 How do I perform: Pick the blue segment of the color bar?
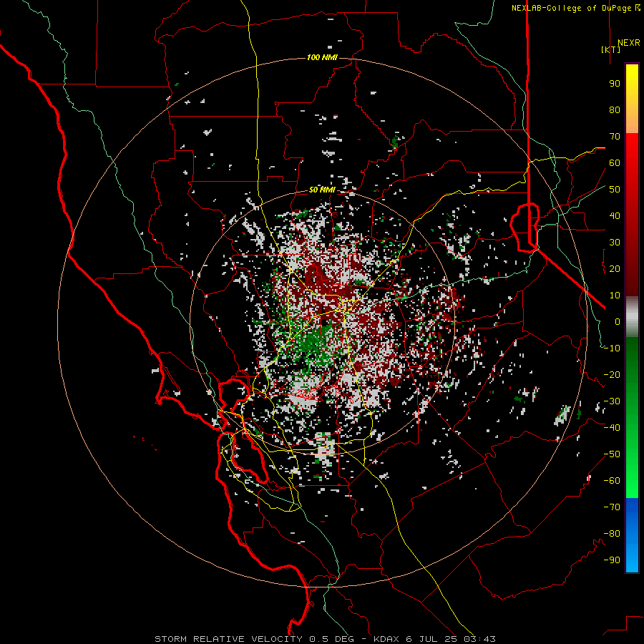click(x=632, y=535)
